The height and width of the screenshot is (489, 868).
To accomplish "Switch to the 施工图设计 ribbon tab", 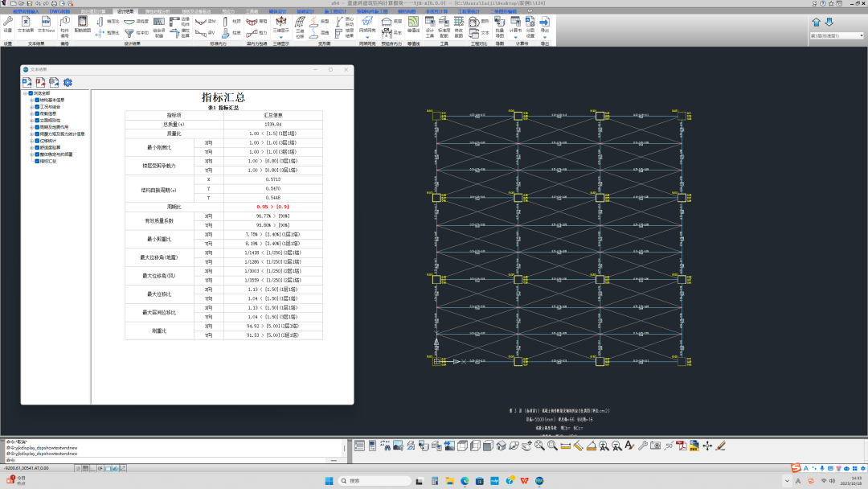I will coord(335,11).
